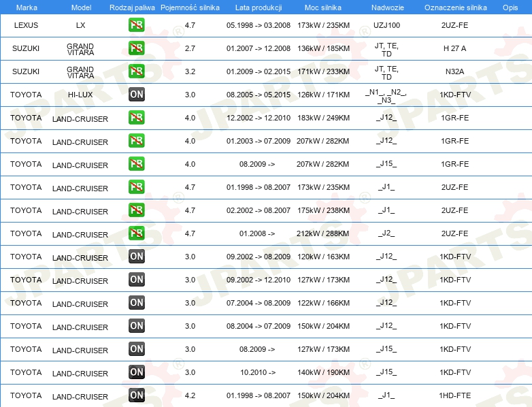The height and width of the screenshot is (407, 532).
Task: Select the Rodzaj paliwa column header
Action: (x=132, y=7)
